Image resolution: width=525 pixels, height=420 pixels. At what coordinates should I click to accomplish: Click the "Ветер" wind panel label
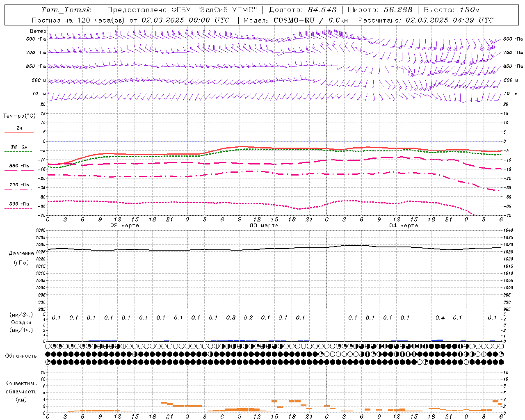tap(38, 31)
